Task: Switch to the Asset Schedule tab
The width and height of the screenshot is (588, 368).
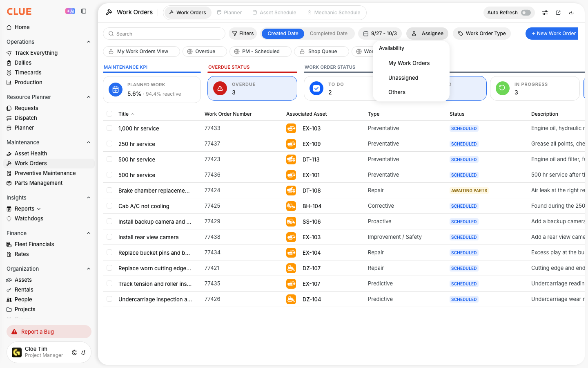Action: coord(274,13)
